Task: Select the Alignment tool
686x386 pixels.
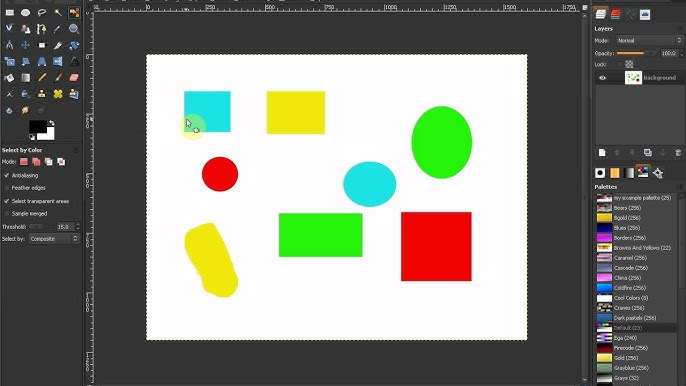Action: [42, 45]
